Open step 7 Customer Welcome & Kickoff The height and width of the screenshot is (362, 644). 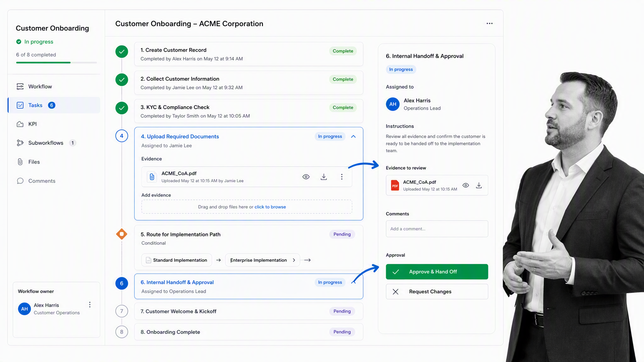point(249,311)
